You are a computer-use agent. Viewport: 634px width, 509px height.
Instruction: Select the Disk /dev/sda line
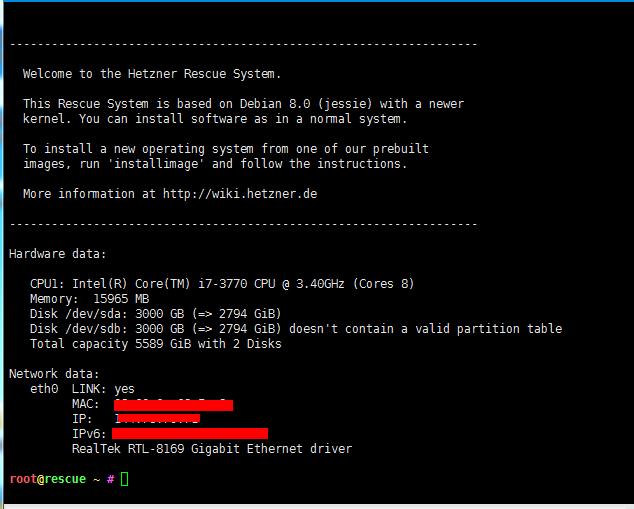click(x=155, y=314)
